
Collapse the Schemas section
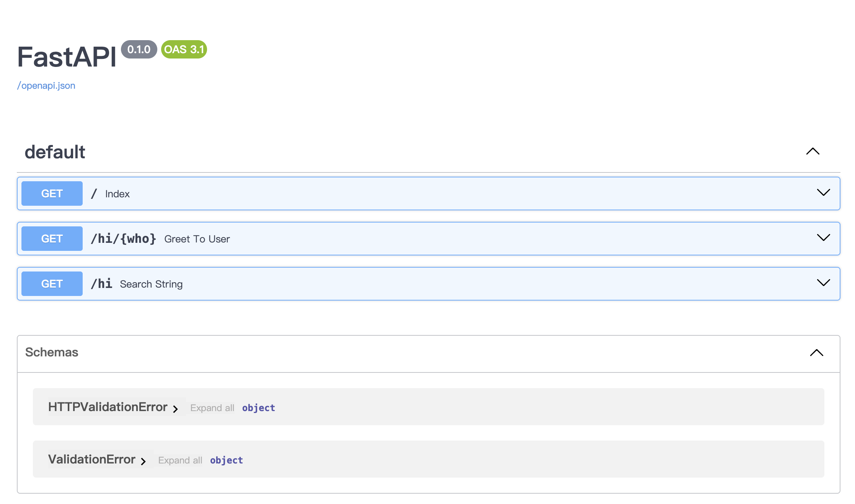click(817, 353)
